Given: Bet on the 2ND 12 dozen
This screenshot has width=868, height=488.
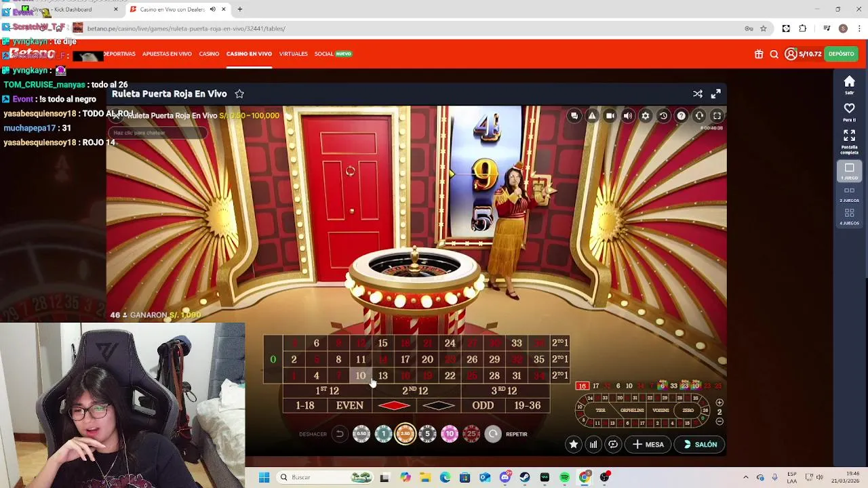Looking at the screenshot, I should click(416, 391).
